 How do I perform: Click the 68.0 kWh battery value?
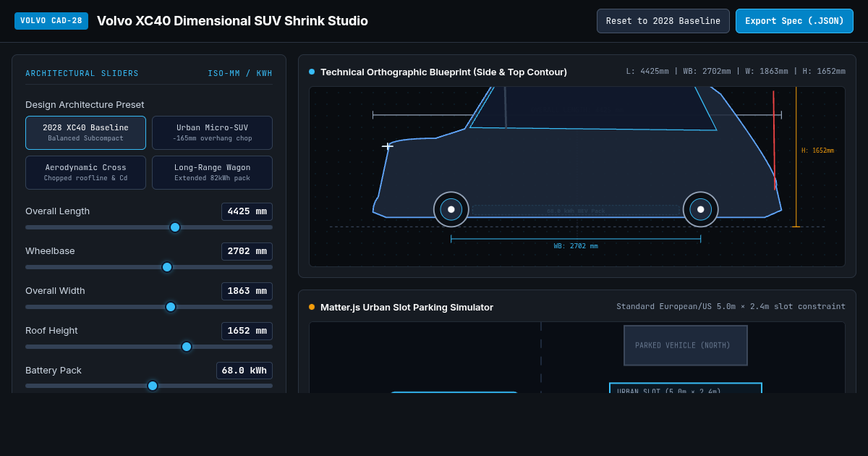[244, 371]
